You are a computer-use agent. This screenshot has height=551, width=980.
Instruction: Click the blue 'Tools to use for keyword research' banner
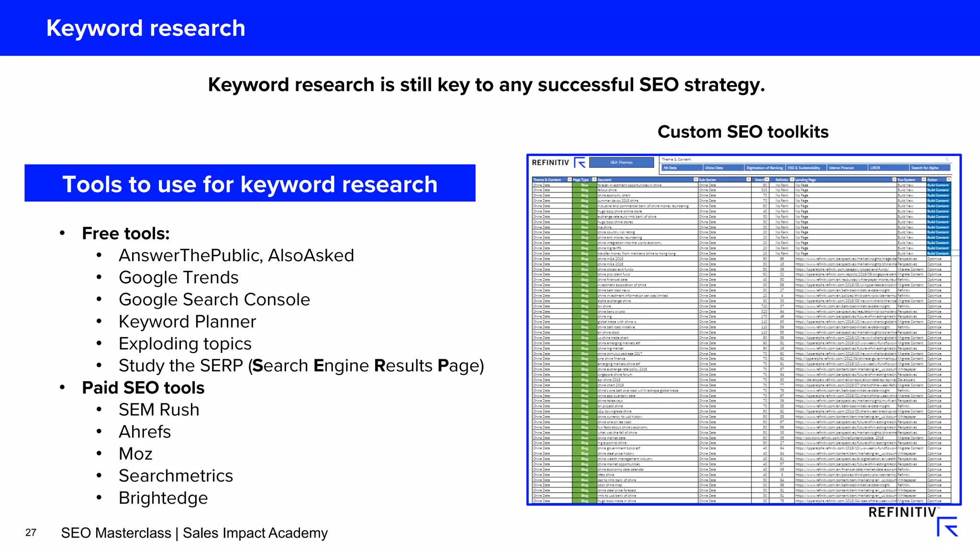point(250,184)
